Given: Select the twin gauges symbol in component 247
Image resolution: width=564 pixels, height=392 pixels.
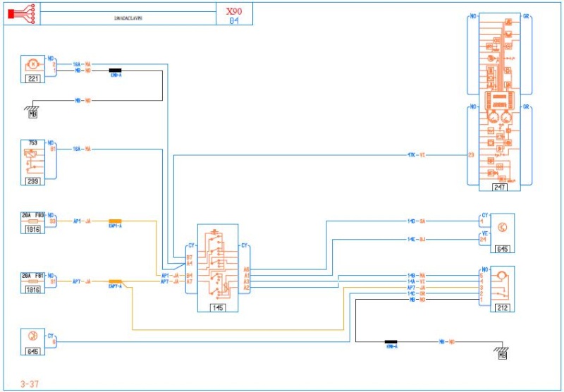Looking at the screenshot, I should coord(500,118).
